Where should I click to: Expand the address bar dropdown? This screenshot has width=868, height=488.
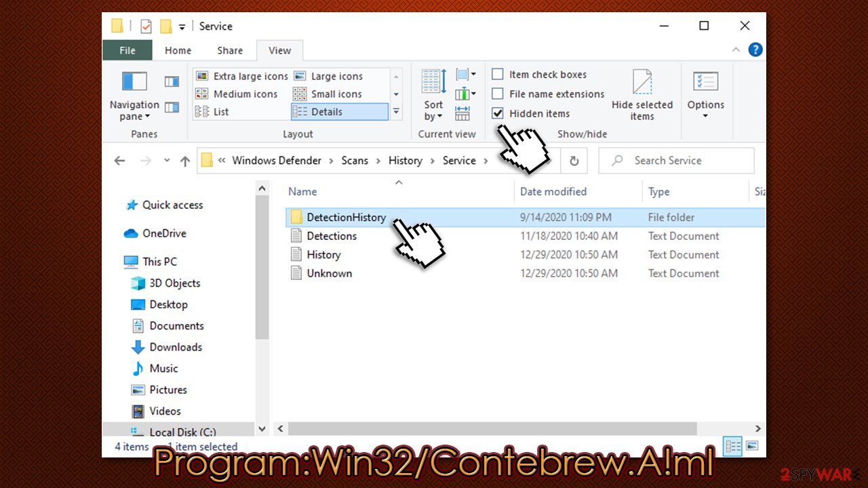(x=166, y=161)
